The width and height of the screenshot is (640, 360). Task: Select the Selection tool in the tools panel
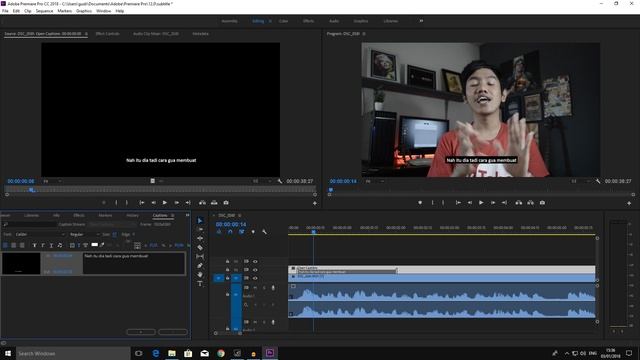point(200,220)
